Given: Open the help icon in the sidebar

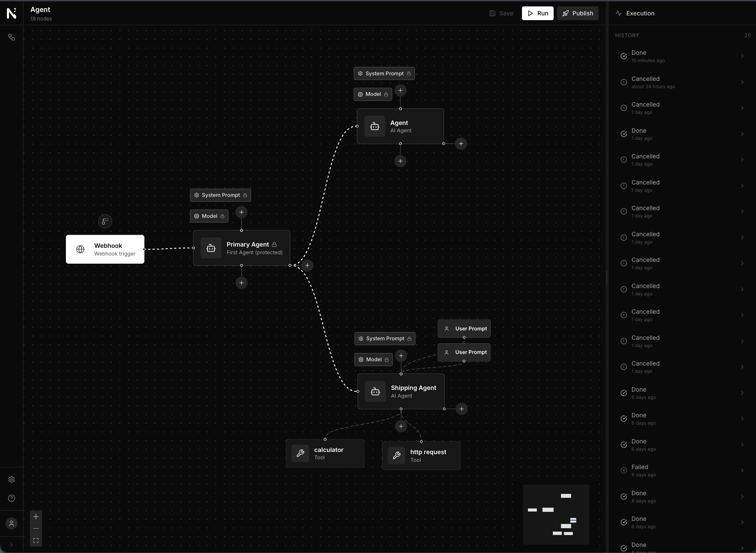Looking at the screenshot, I should point(11,498).
